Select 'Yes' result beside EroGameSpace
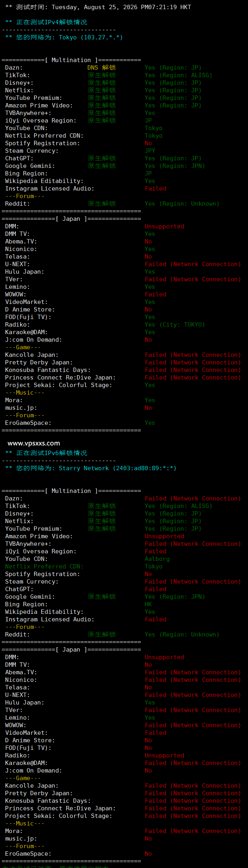Image resolution: width=248 pixels, height=868 pixels. click(x=150, y=423)
